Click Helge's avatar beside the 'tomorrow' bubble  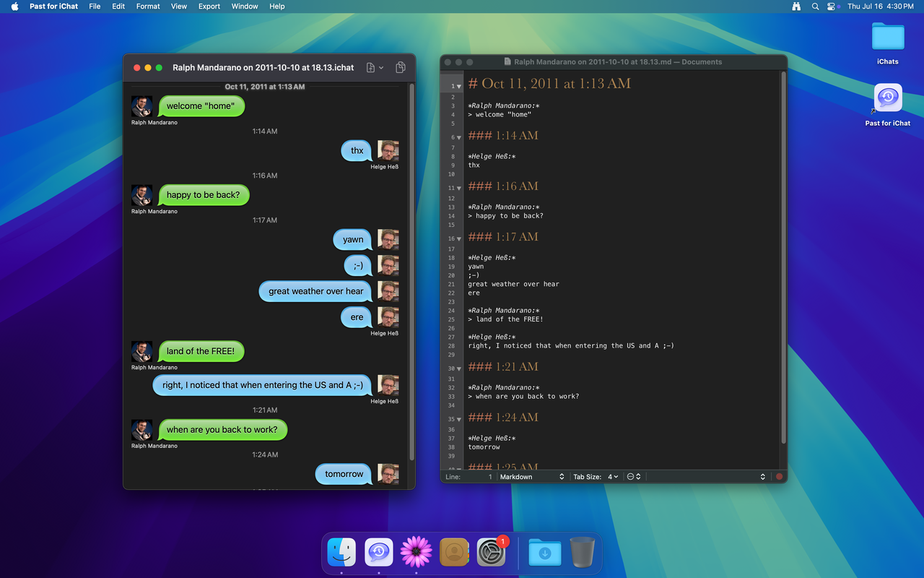(x=388, y=474)
